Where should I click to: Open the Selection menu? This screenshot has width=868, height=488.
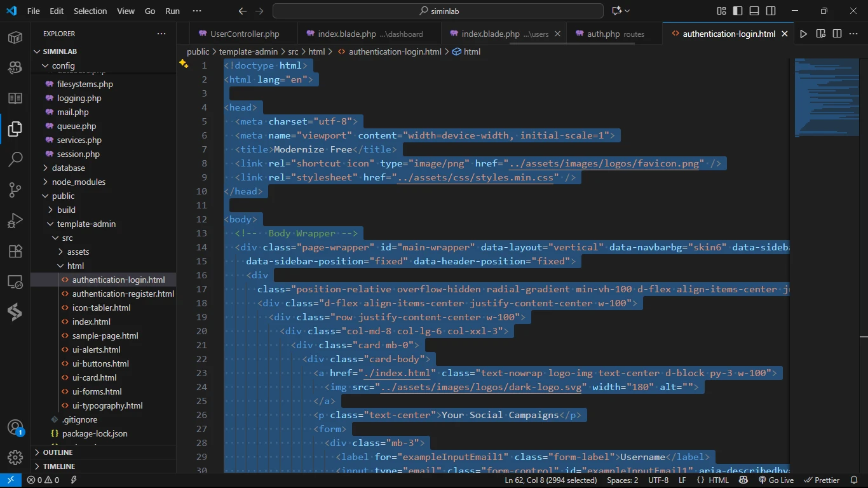90,11
